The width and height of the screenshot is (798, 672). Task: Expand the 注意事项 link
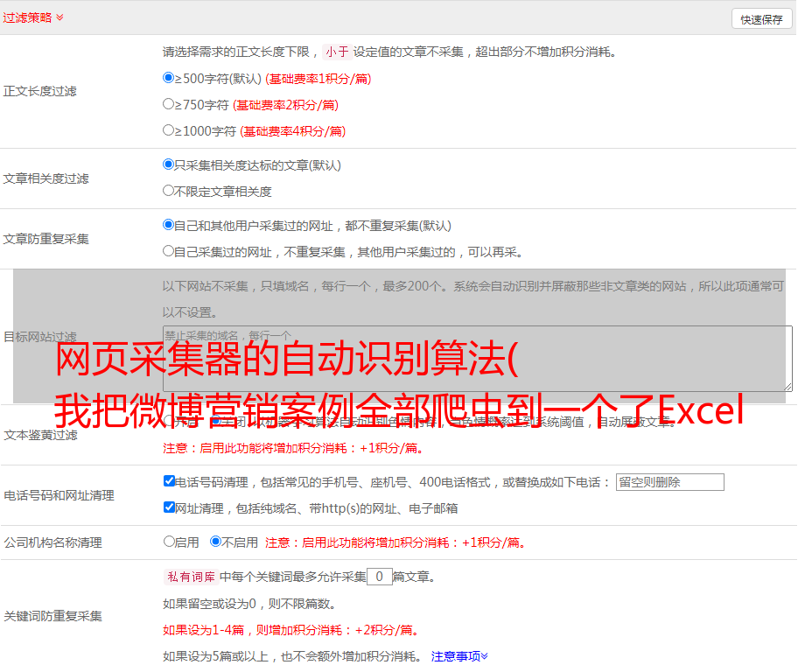pyautogui.click(x=459, y=656)
